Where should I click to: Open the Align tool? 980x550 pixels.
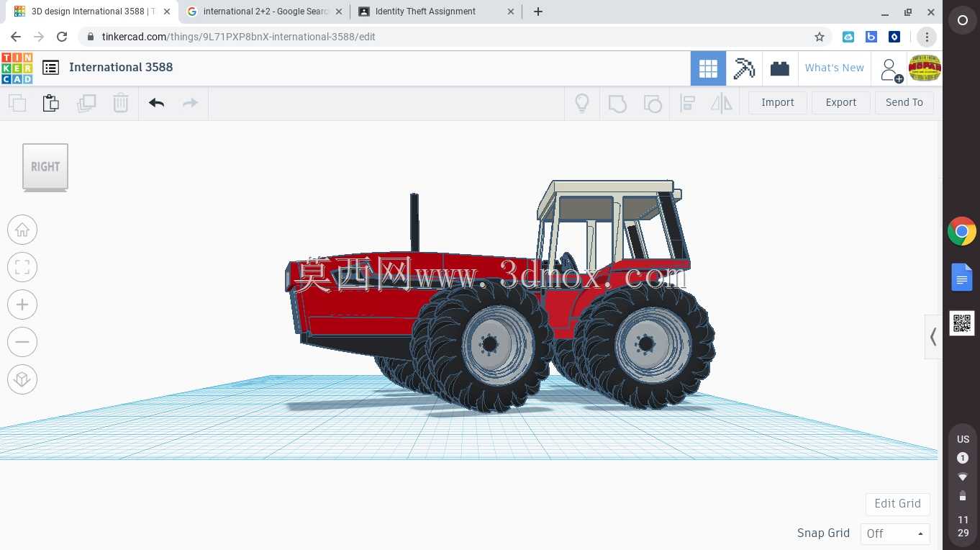tap(687, 103)
